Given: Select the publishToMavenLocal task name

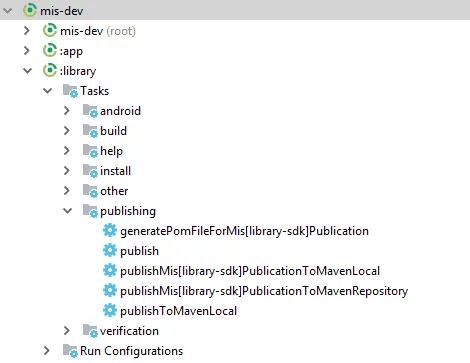Looking at the screenshot, I should coord(178,311).
